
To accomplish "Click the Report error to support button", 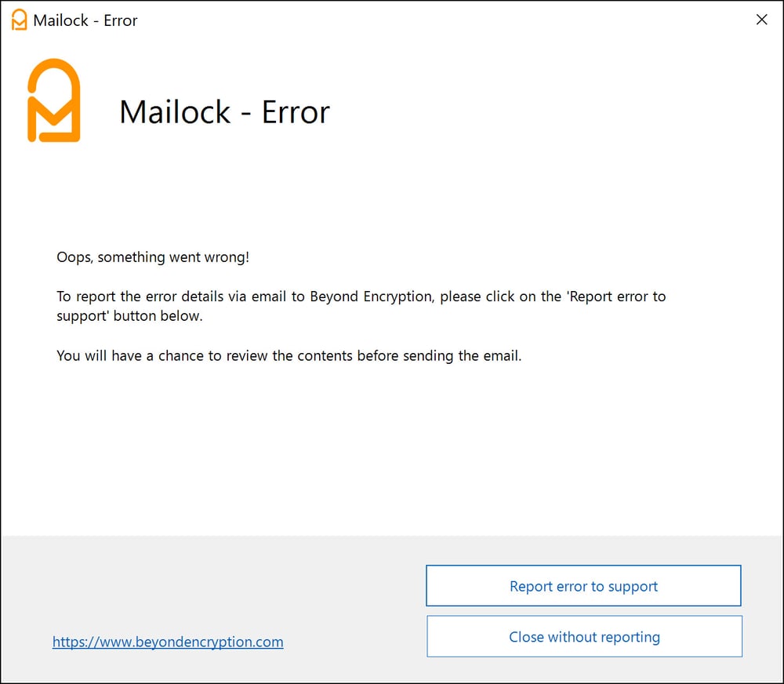I will coord(583,585).
